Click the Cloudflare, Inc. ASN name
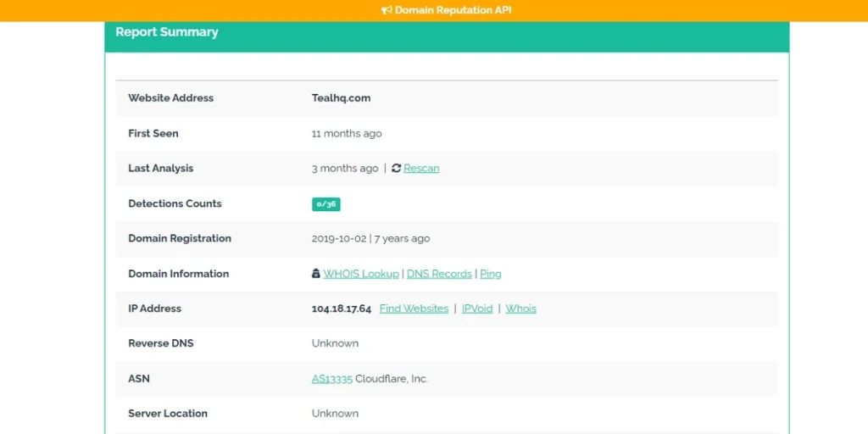The width and height of the screenshot is (868, 434). tap(392, 379)
